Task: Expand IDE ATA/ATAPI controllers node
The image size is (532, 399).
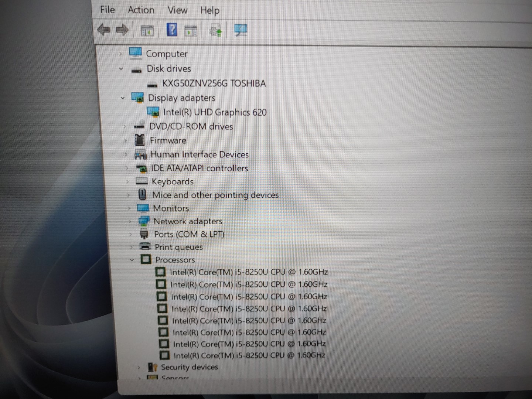Action: pyautogui.click(x=127, y=168)
